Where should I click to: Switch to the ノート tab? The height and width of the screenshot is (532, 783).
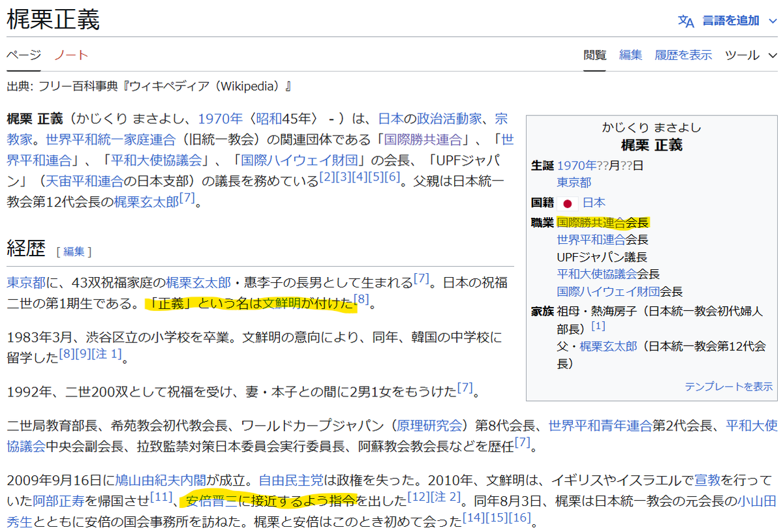point(71,55)
